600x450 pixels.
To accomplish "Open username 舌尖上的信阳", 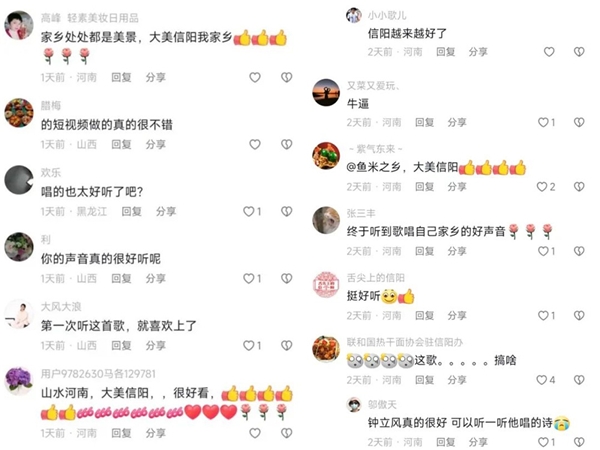I will (376, 278).
